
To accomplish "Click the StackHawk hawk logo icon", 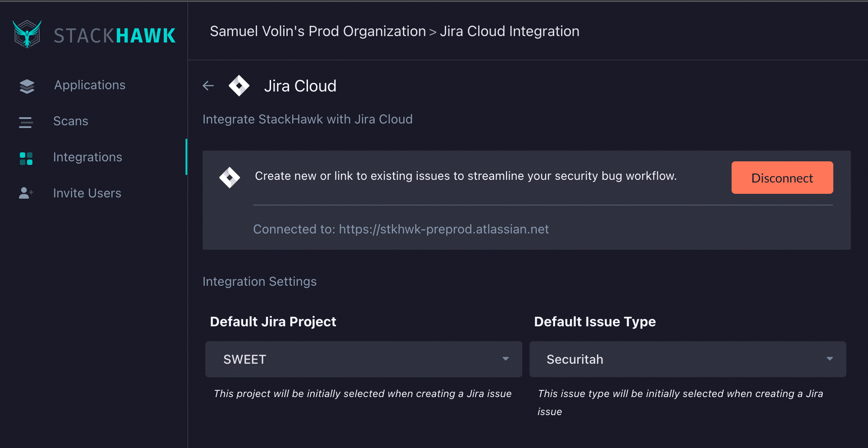I will [27, 34].
